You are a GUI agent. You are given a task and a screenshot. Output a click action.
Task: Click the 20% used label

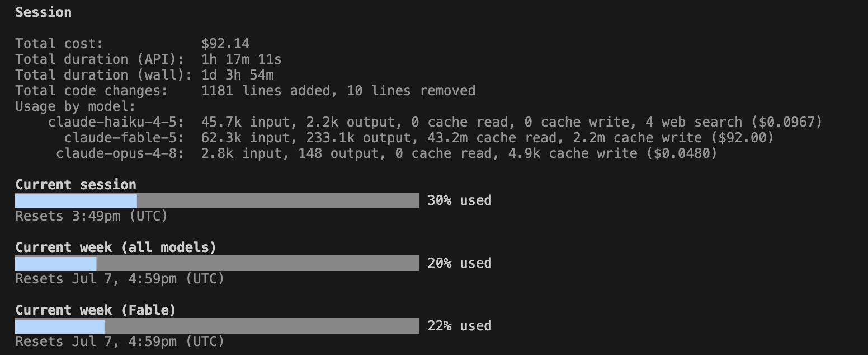click(x=459, y=263)
